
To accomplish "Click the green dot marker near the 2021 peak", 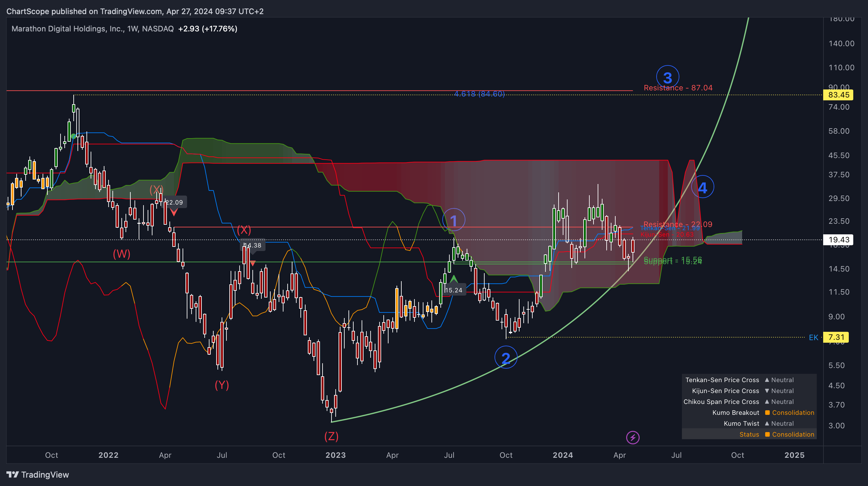I will tap(73, 136).
